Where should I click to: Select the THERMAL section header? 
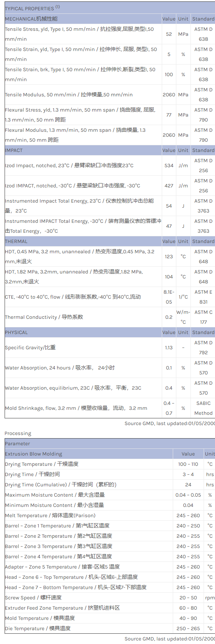(x=16, y=241)
